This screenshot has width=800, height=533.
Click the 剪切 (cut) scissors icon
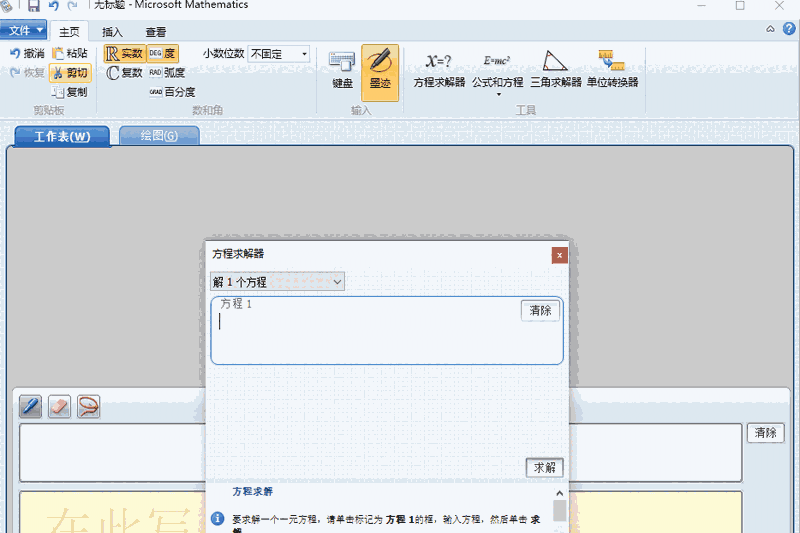(58, 73)
